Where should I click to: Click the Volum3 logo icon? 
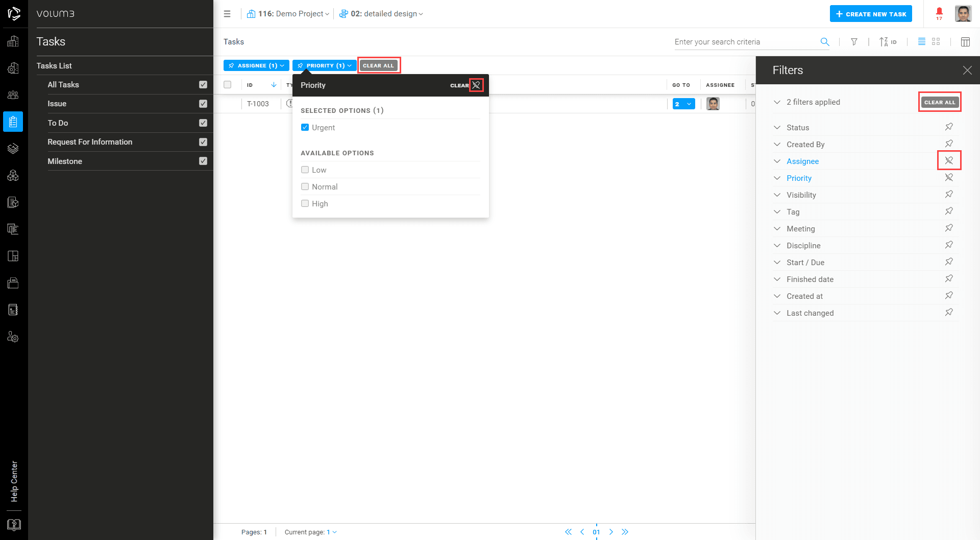pos(14,14)
